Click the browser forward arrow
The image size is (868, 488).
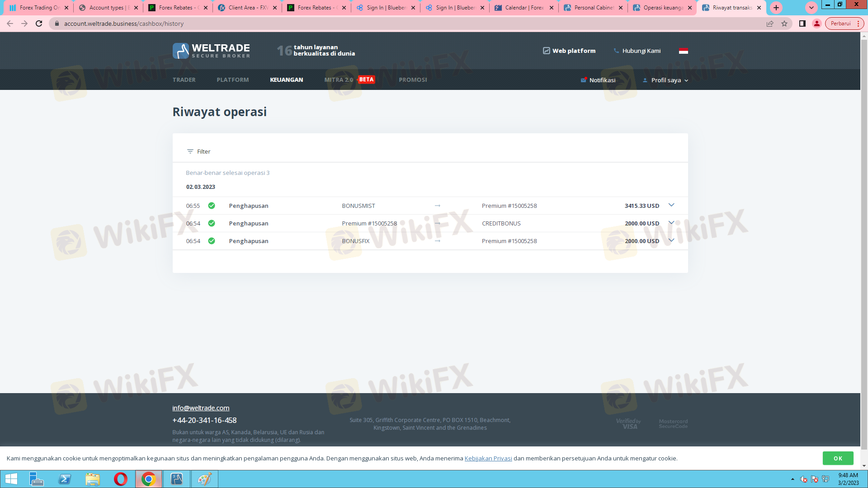24,23
